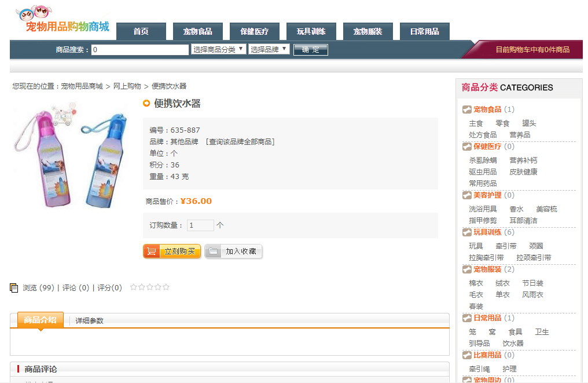Image resolution: width=588 pixels, height=383 pixels.
Task: Open 保健医疗 navigation tab
Action: pos(254,31)
